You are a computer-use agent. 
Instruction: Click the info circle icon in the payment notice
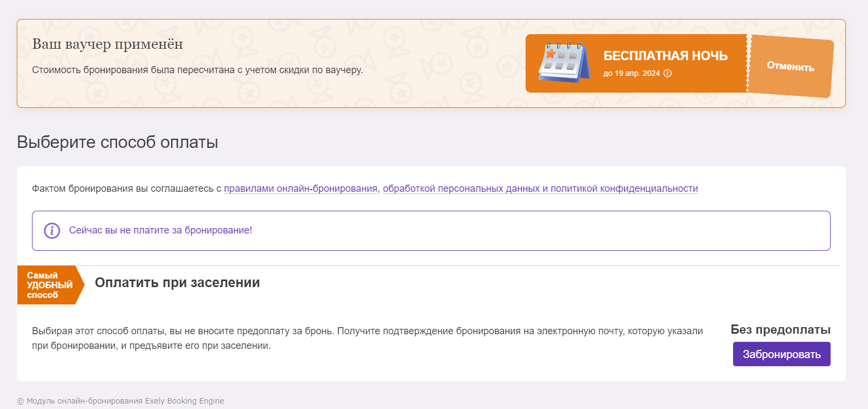(52, 231)
